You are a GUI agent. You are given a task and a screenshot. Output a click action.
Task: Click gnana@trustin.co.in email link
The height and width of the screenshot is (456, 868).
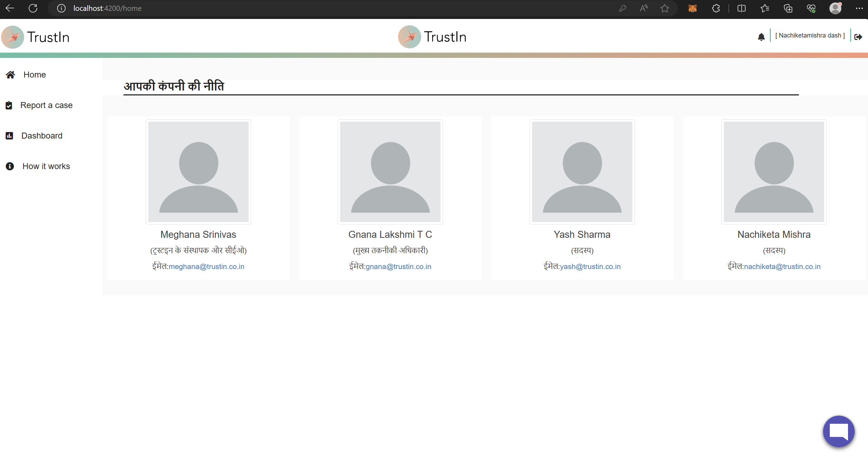[398, 266]
